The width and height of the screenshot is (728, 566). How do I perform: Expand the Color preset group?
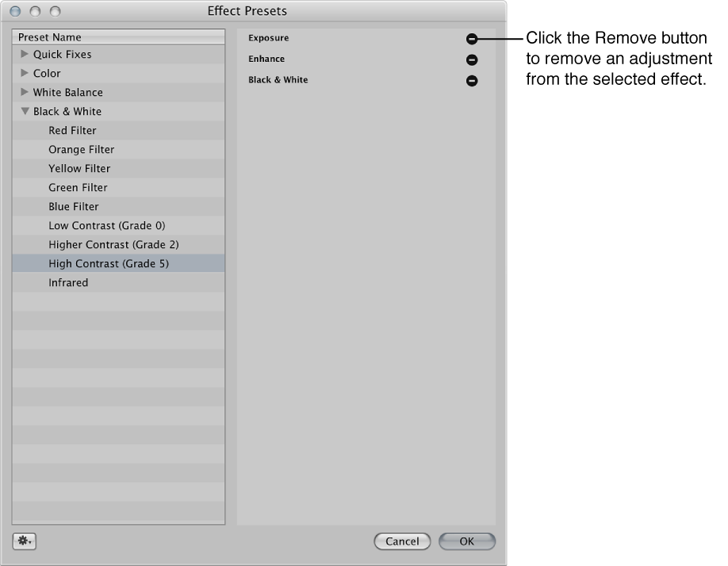[x=24, y=73]
